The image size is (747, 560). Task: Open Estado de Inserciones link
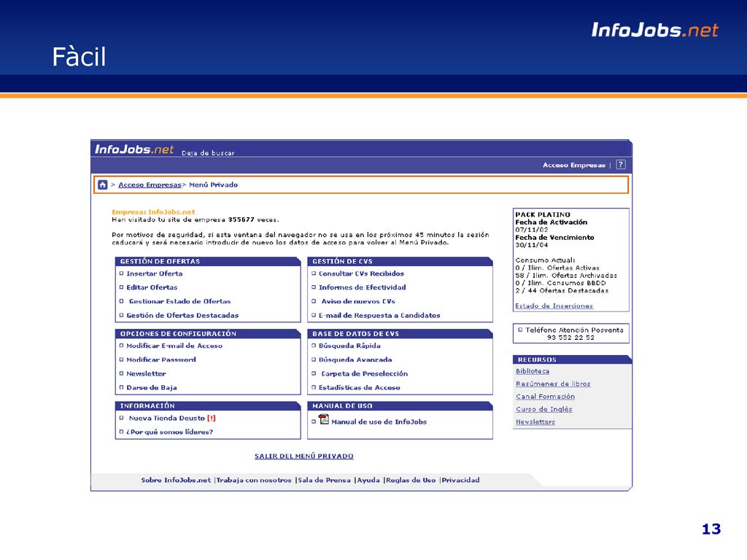[554, 306]
